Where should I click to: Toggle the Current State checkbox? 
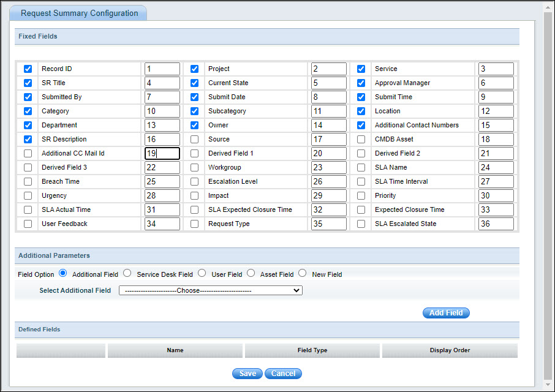[x=194, y=83]
